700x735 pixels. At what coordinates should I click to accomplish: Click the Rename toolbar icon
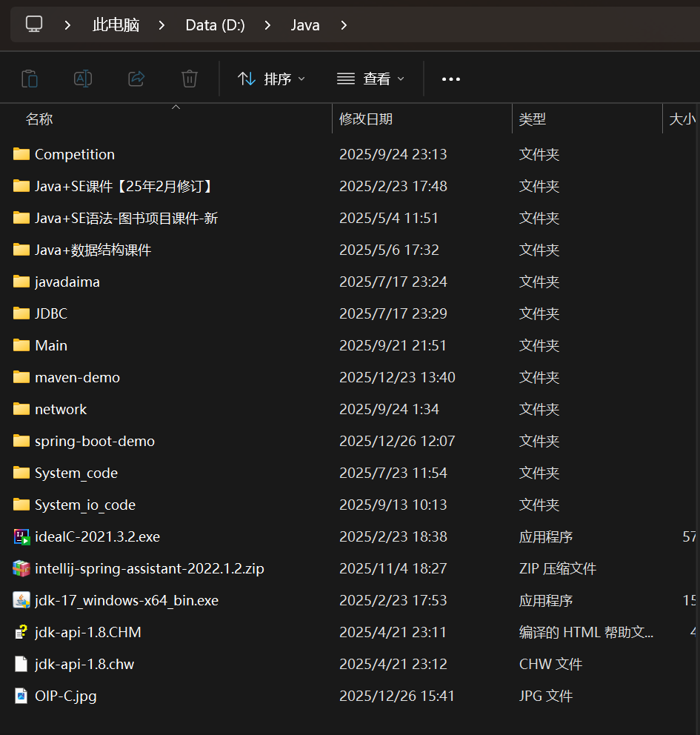click(83, 79)
